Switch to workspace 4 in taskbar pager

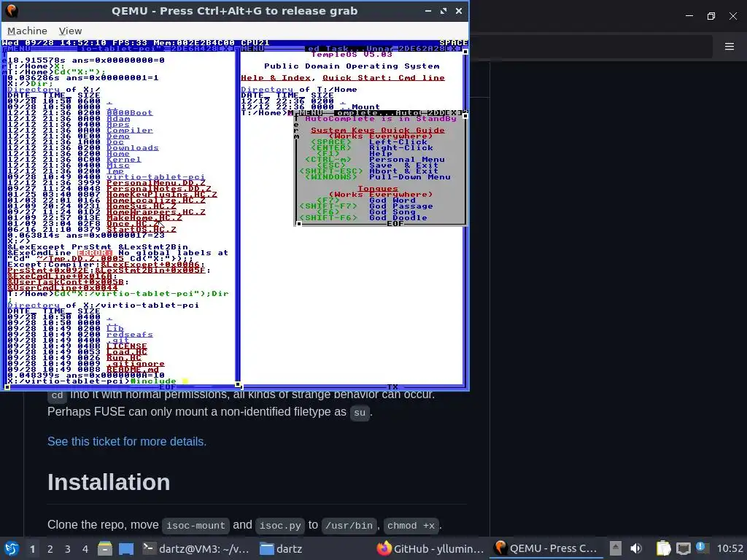(x=85, y=549)
